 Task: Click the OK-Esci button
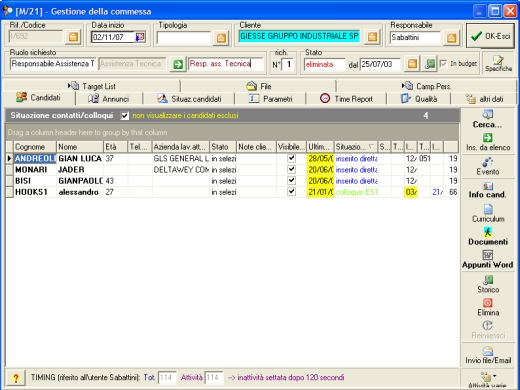click(490, 36)
